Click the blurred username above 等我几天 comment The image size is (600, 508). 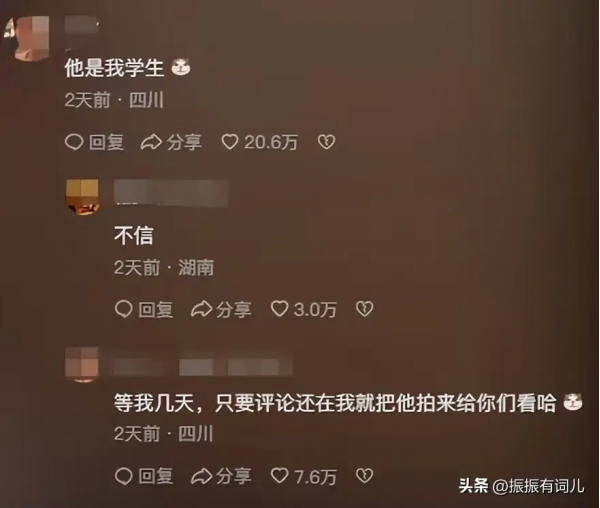point(203,367)
